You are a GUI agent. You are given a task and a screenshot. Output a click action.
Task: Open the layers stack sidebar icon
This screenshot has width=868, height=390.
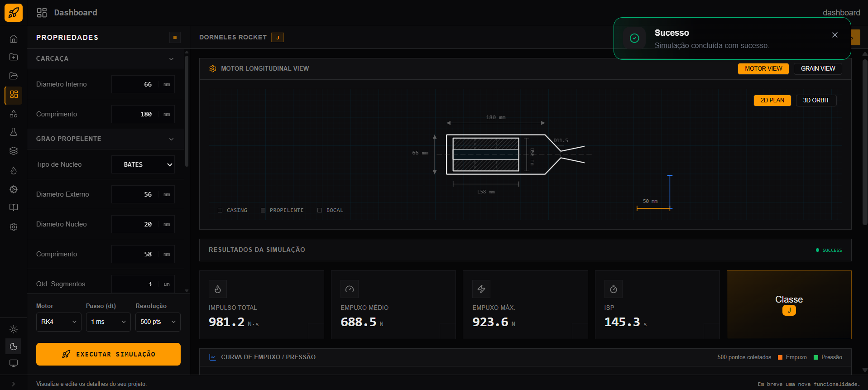pos(14,151)
